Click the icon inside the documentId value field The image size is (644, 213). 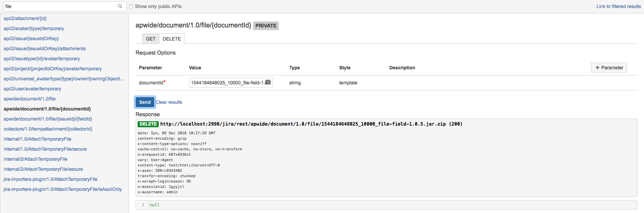tap(268, 82)
